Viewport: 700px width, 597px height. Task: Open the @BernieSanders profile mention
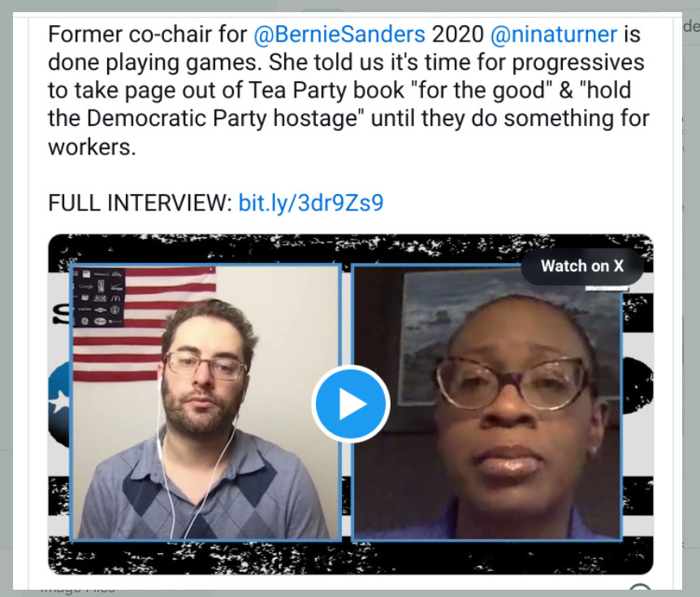[x=339, y=34]
